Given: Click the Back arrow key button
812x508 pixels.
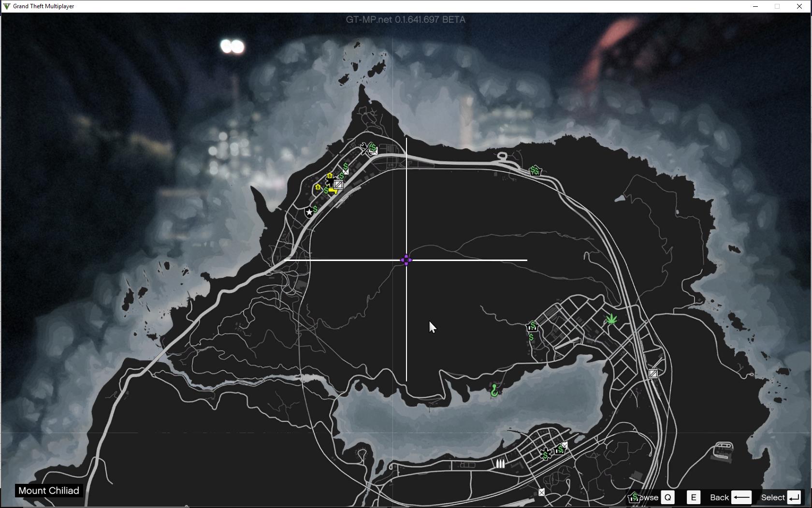Looking at the screenshot, I should (741, 497).
